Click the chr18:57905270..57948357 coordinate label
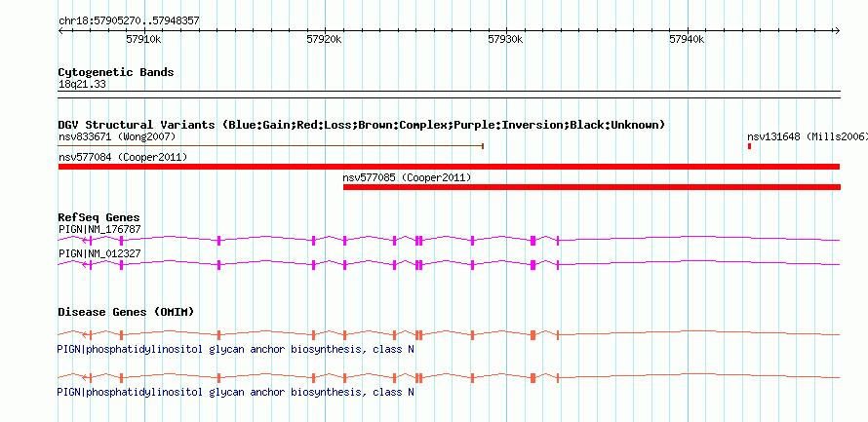 point(129,21)
